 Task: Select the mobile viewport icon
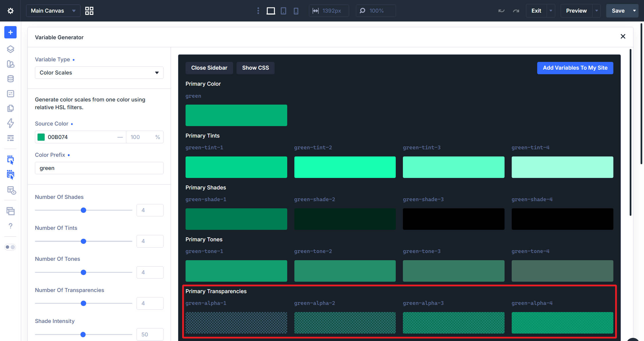(296, 11)
